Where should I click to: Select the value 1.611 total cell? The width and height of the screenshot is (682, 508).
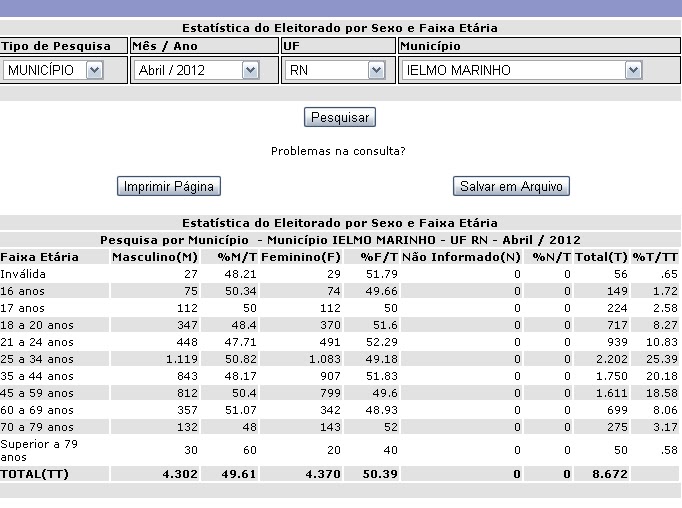point(612,393)
